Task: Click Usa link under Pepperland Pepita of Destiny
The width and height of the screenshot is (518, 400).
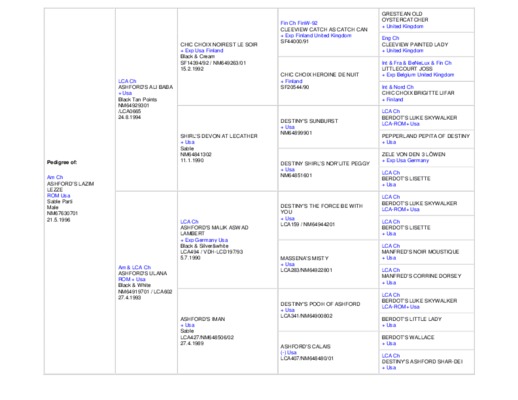Action: click(x=389, y=142)
